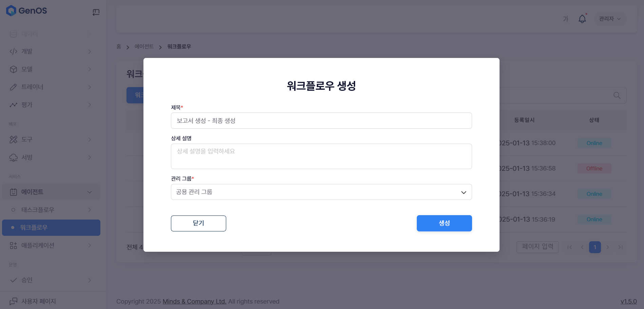Screen dimensions: 644x309
Task: Open notifications via the bell icon
Action: pyautogui.click(x=582, y=19)
